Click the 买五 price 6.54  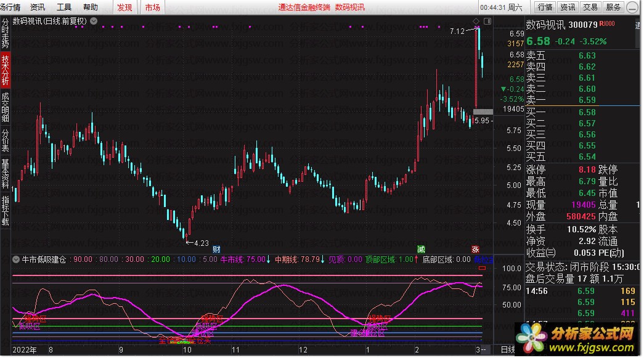587,157
